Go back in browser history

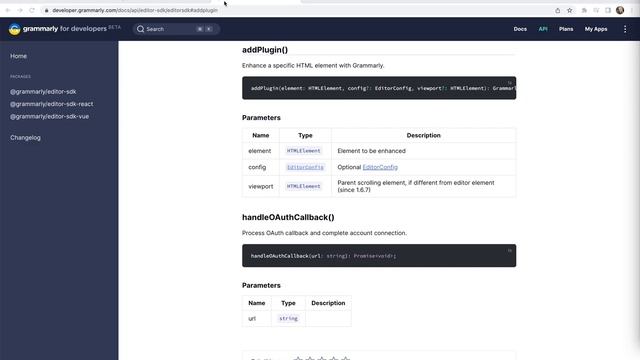pyautogui.click(x=8, y=10)
